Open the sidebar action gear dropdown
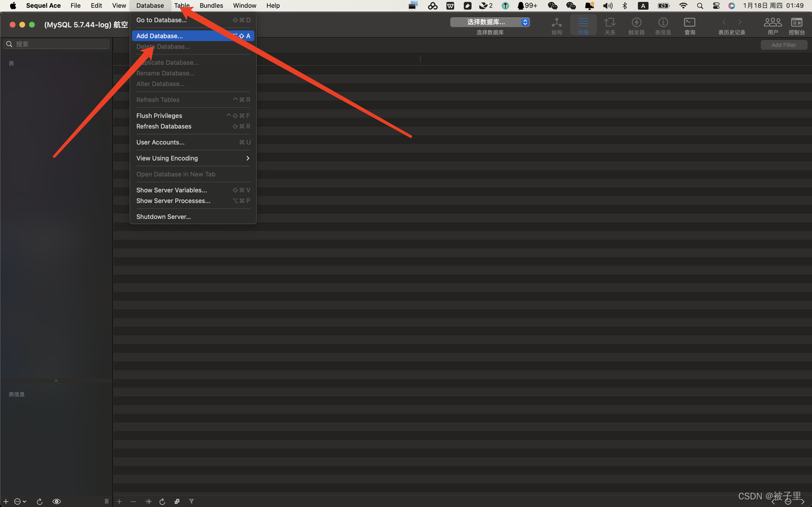The width and height of the screenshot is (812, 507). [x=20, y=501]
